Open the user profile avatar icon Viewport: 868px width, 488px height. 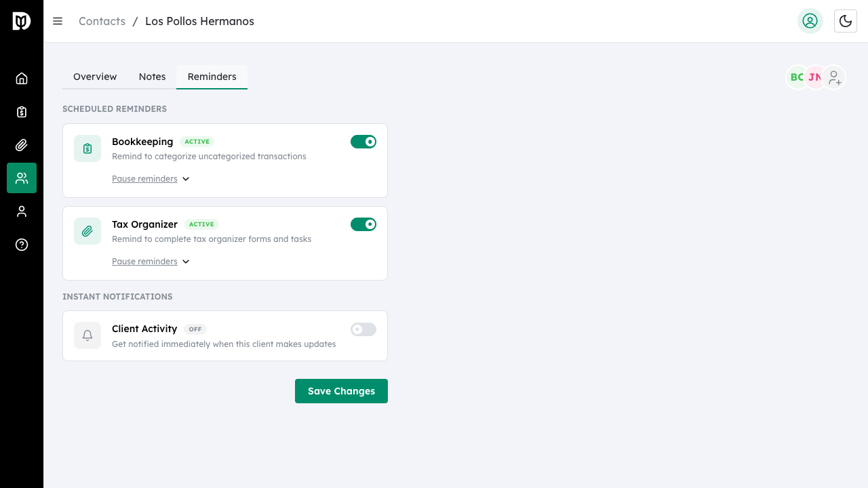click(x=810, y=21)
